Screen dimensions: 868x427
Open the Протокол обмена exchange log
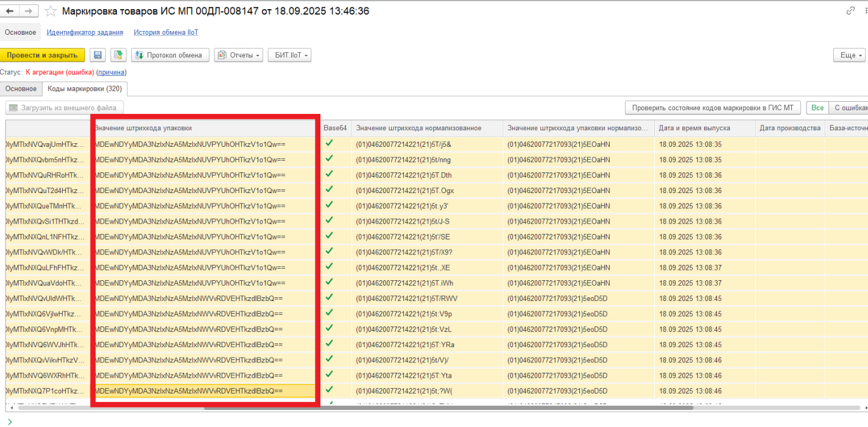[170, 55]
